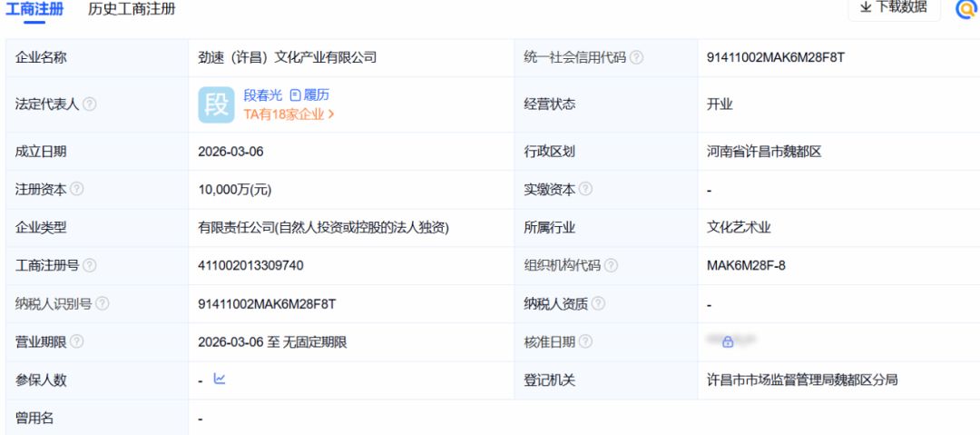Select region 河南省许昌市魏都区
980x435 pixels.
click(764, 152)
